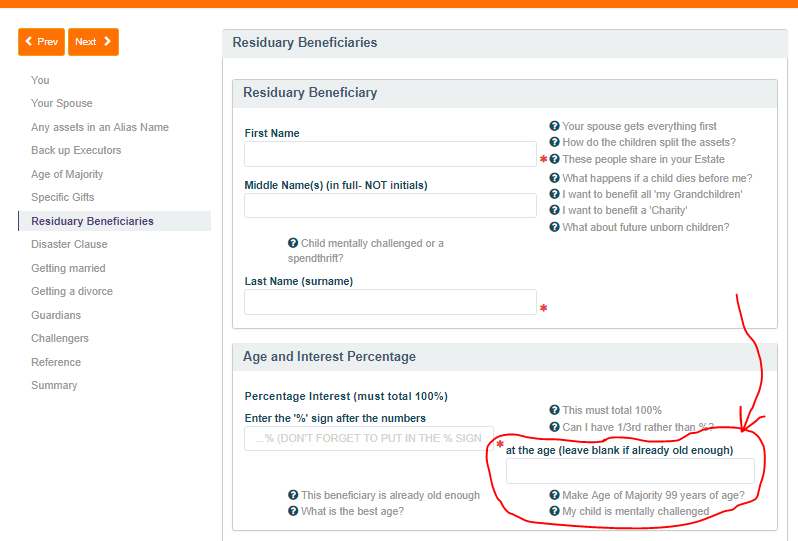This screenshot has height=541, width=798.
Task: Navigate to Disaster Clause in sidebar
Action: [69, 244]
